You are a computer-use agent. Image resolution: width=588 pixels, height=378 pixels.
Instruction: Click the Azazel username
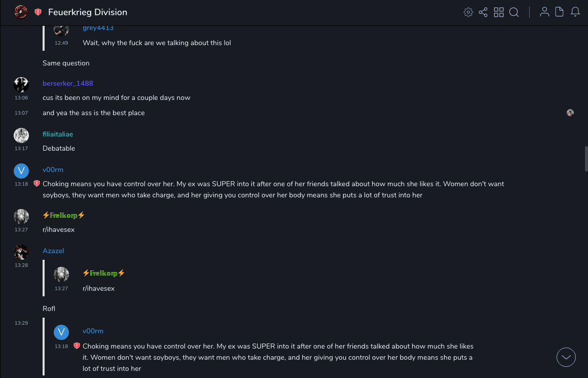[x=53, y=251]
